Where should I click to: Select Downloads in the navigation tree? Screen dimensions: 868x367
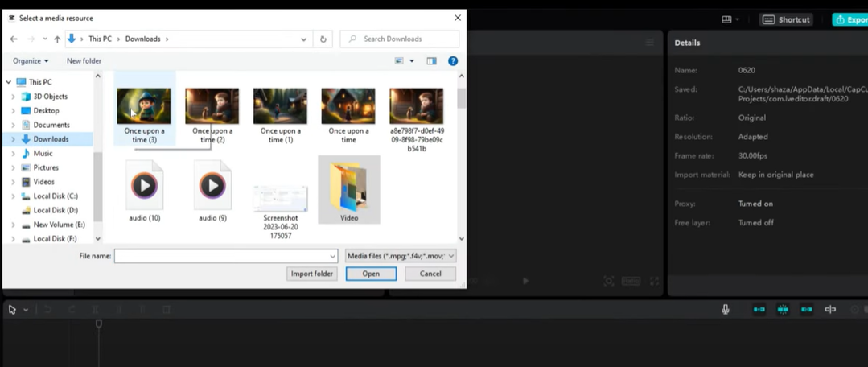pos(51,139)
